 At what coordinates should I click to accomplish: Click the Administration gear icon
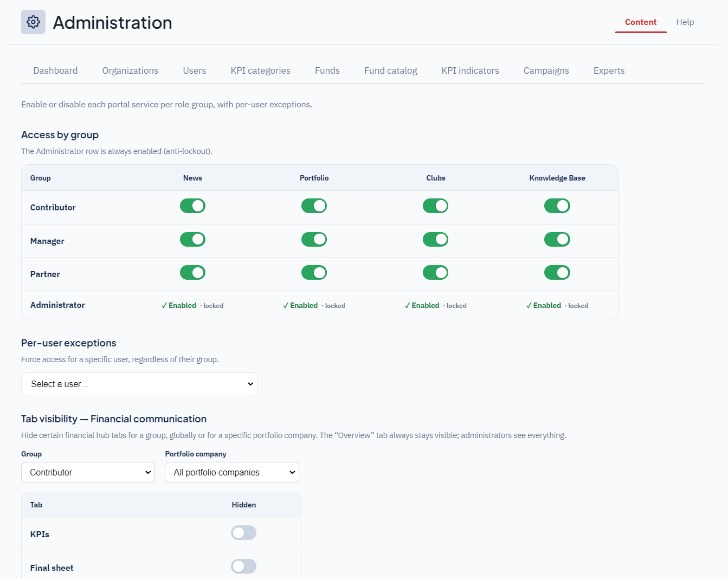tap(33, 22)
